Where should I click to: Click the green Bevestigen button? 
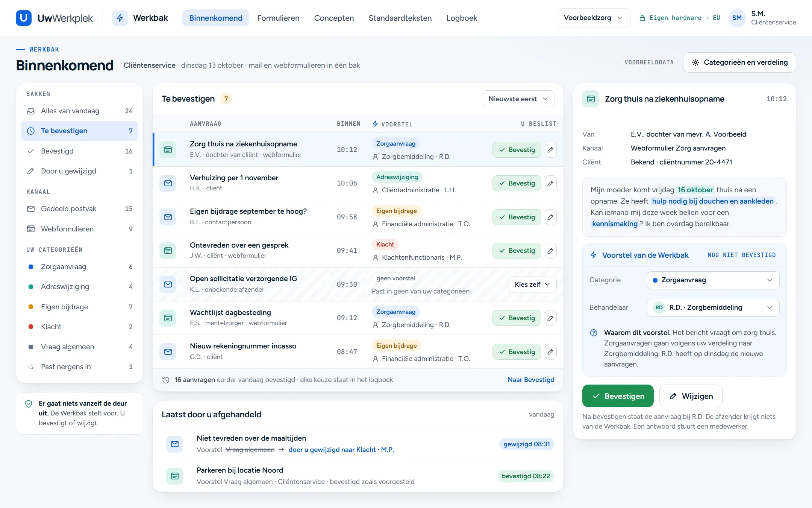(618, 396)
